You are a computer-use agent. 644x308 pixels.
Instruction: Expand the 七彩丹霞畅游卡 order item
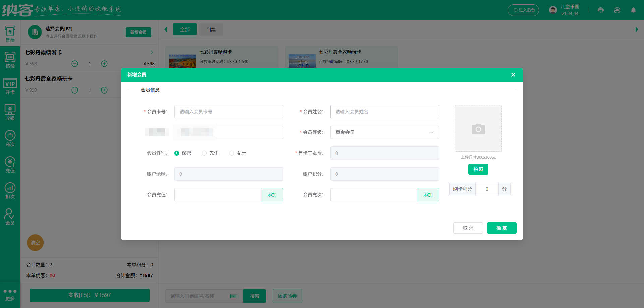tap(151, 52)
